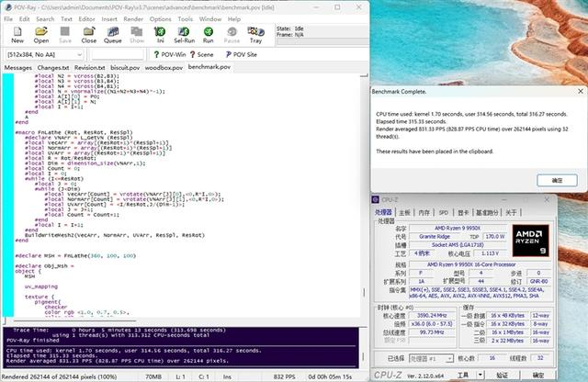This screenshot has width=588, height=382.
Task: Switch to the Messages tab
Action: point(18,67)
